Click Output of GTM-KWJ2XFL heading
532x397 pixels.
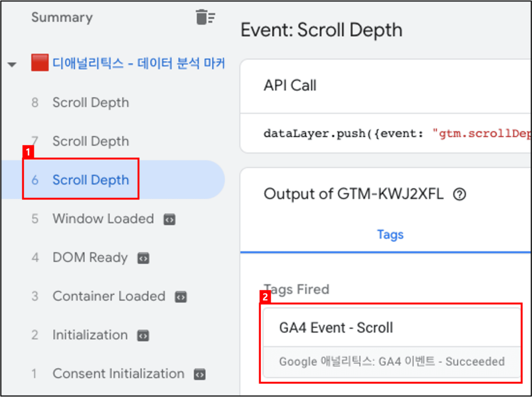tap(353, 194)
